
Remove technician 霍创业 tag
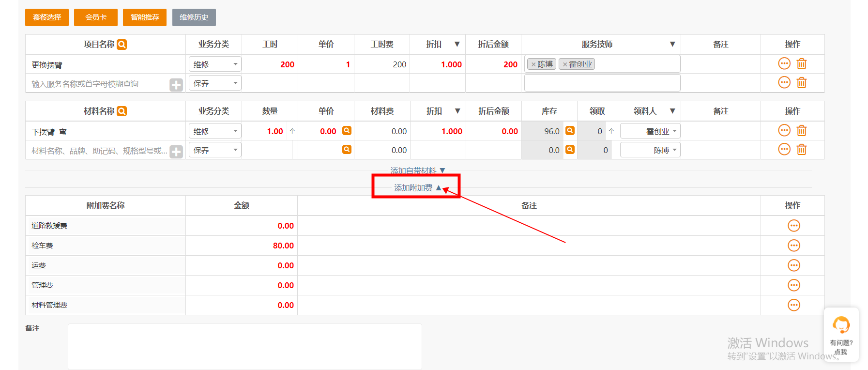pyautogui.click(x=565, y=64)
